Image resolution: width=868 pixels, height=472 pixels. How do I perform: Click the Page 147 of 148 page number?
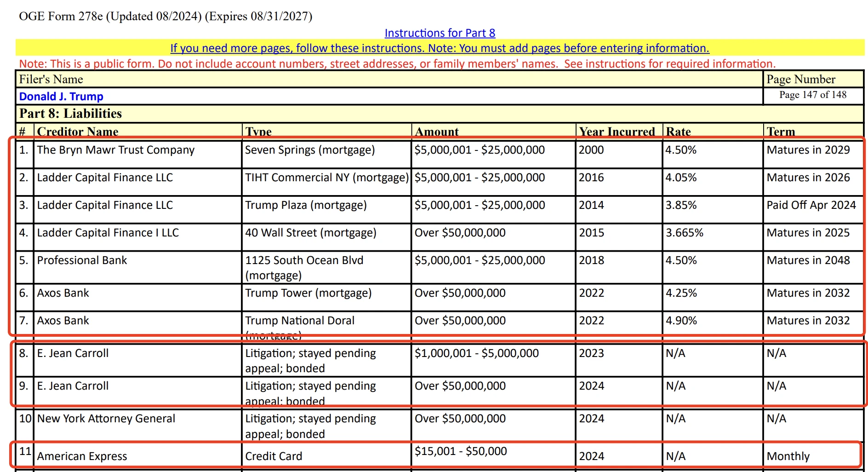pyautogui.click(x=813, y=95)
